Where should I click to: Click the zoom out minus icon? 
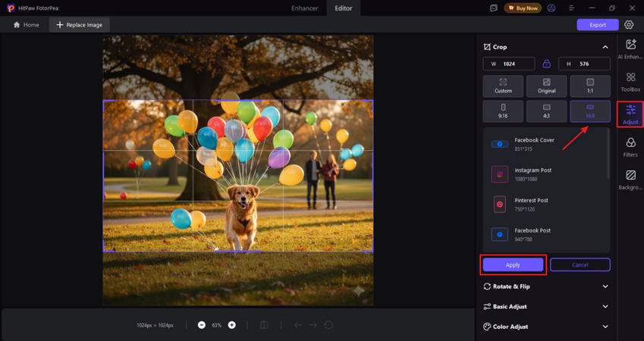tap(202, 325)
